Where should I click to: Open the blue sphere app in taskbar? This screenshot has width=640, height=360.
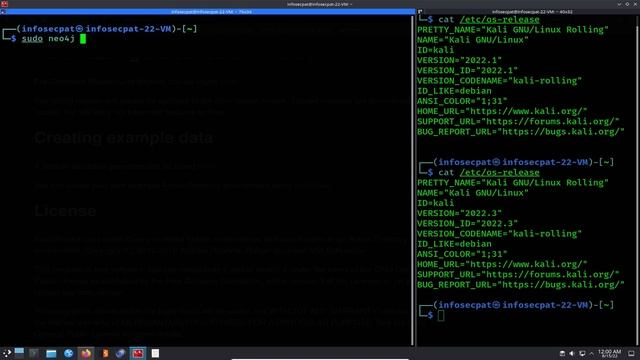(x=120, y=353)
